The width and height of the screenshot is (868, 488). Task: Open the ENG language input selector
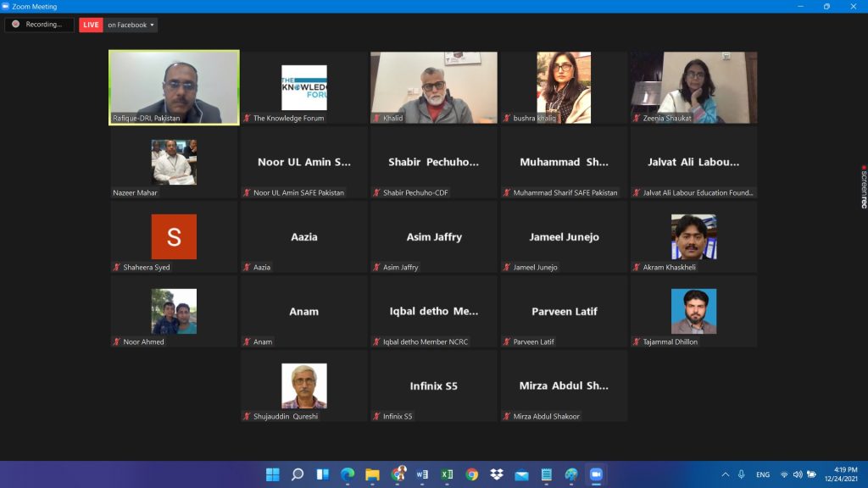coord(763,474)
